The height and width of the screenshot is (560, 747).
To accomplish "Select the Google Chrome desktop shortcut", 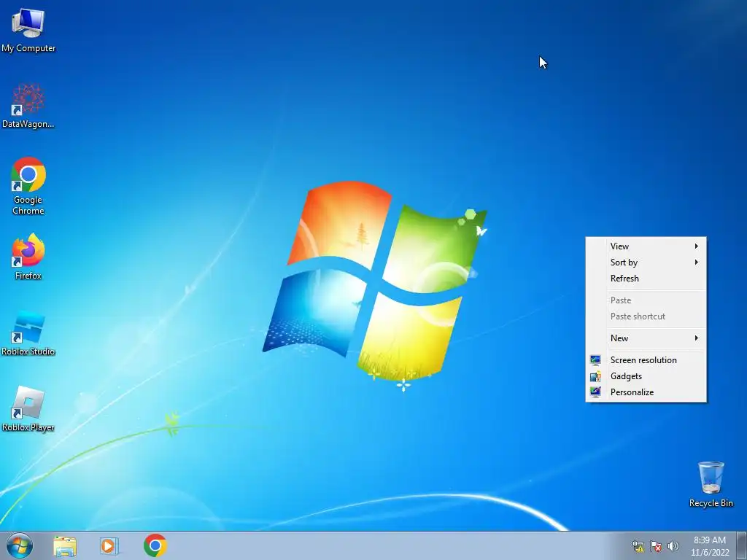I will [x=28, y=186].
